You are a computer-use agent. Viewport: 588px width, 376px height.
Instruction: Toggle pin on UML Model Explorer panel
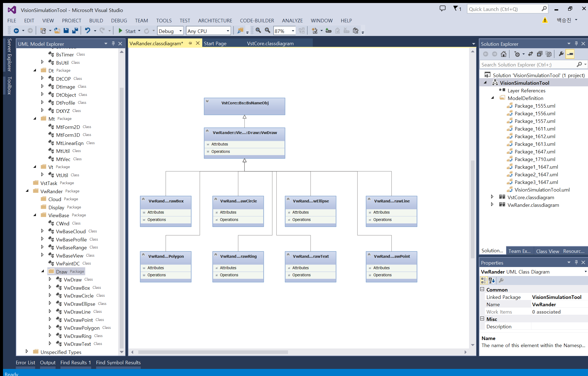coord(113,44)
